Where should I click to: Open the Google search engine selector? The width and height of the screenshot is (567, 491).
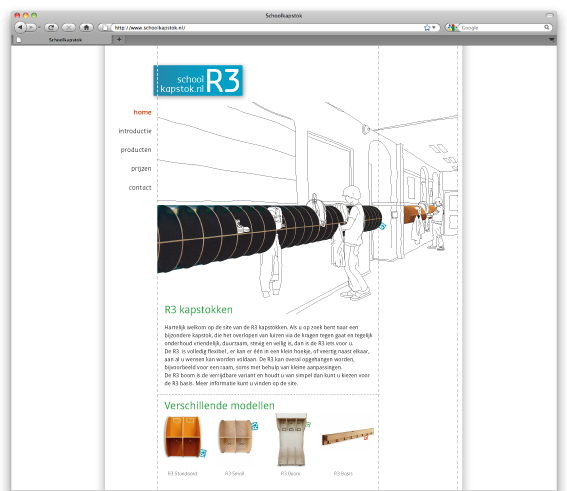pos(451,27)
